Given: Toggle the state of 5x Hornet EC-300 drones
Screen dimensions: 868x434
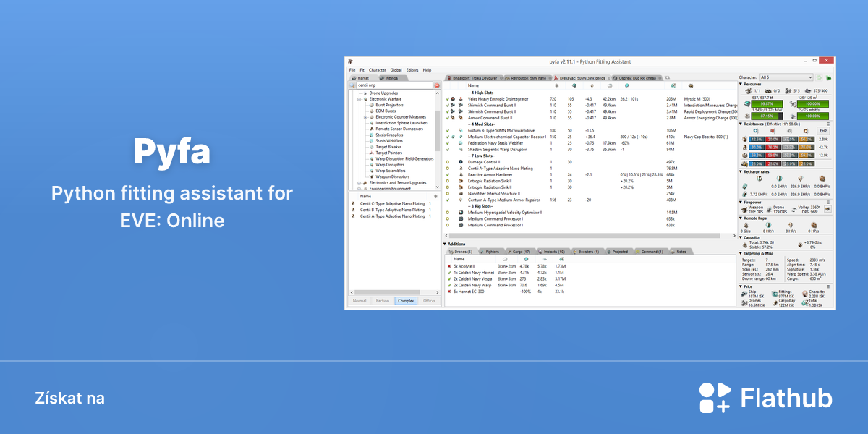Looking at the screenshot, I should tap(449, 292).
